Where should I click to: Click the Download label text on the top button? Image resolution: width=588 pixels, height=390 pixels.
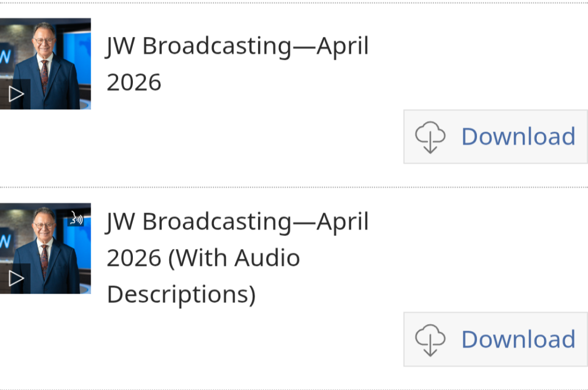[x=519, y=136]
